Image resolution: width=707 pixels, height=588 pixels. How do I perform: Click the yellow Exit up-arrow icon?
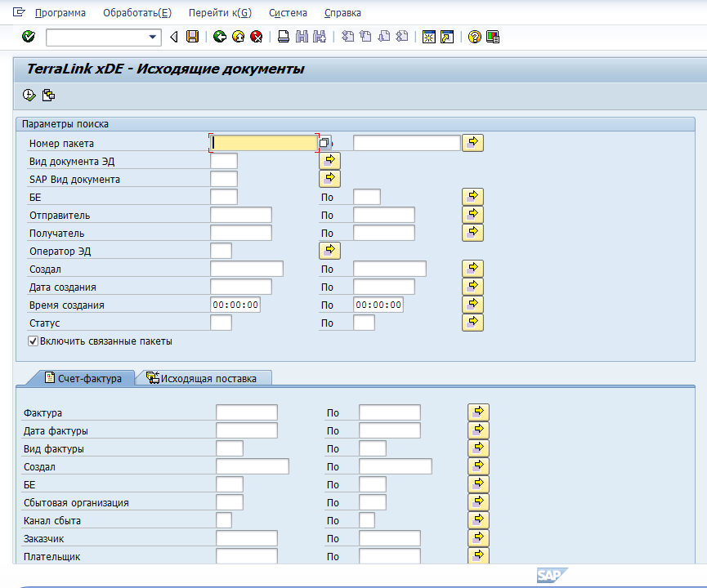point(238,37)
